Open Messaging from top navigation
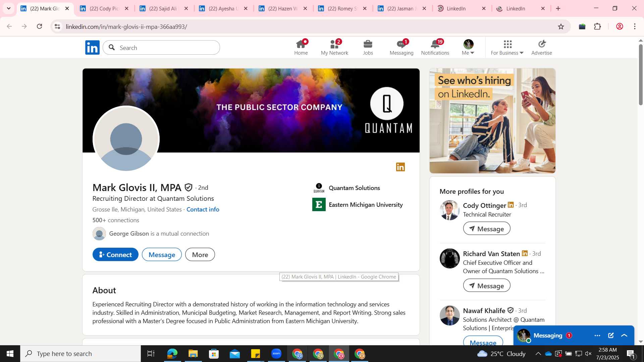644x362 pixels. point(401,48)
